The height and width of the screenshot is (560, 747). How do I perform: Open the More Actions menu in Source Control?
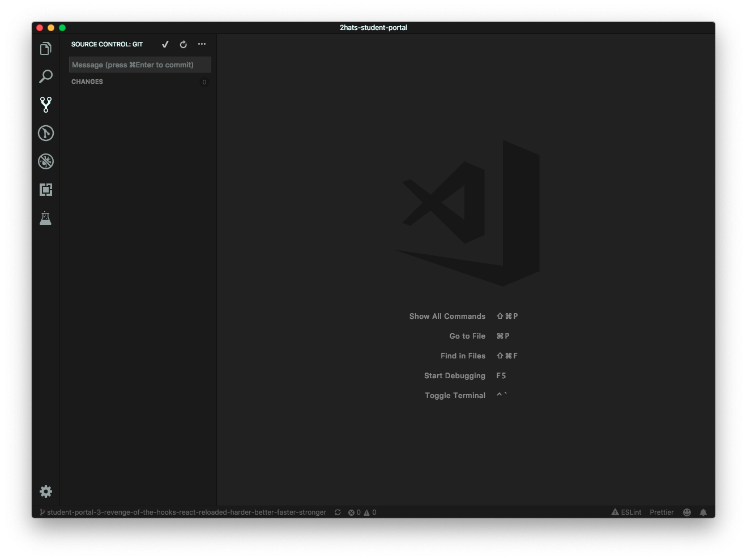click(202, 44)
